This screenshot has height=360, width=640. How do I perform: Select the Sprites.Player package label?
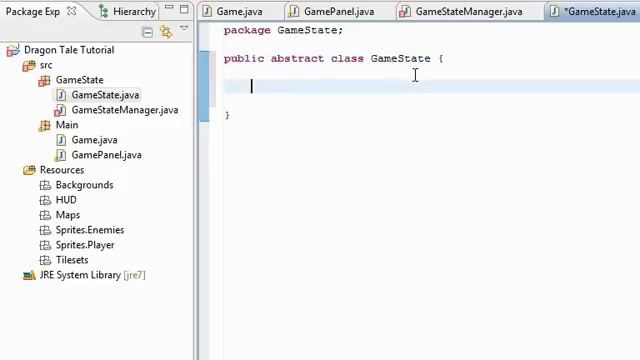85,245
